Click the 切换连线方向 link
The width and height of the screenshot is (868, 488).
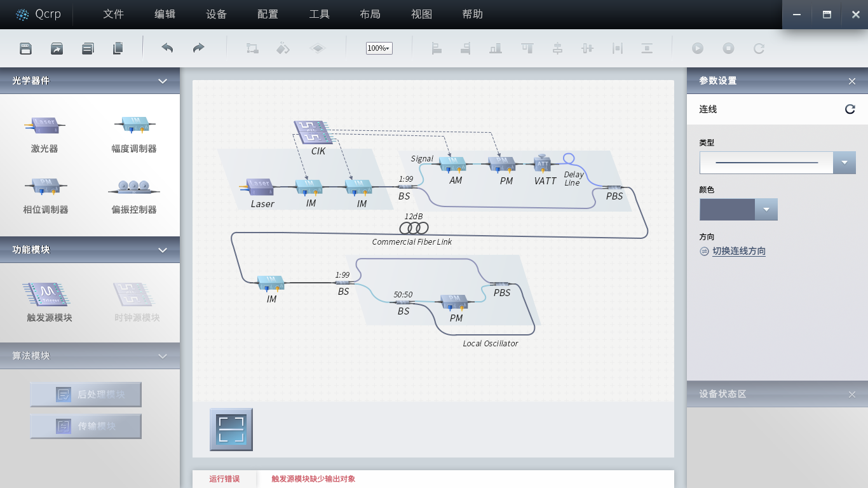coord(739,251)
